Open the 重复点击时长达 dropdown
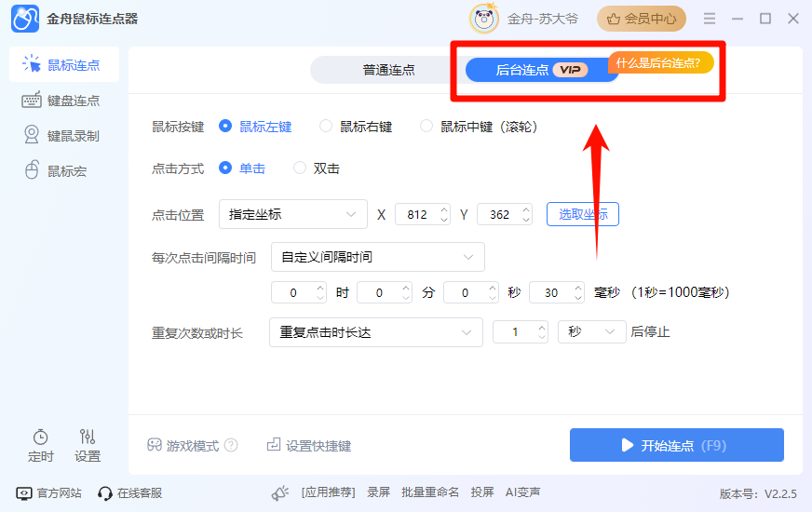Viewport: 812px width, 512px height. coord(376,332)
